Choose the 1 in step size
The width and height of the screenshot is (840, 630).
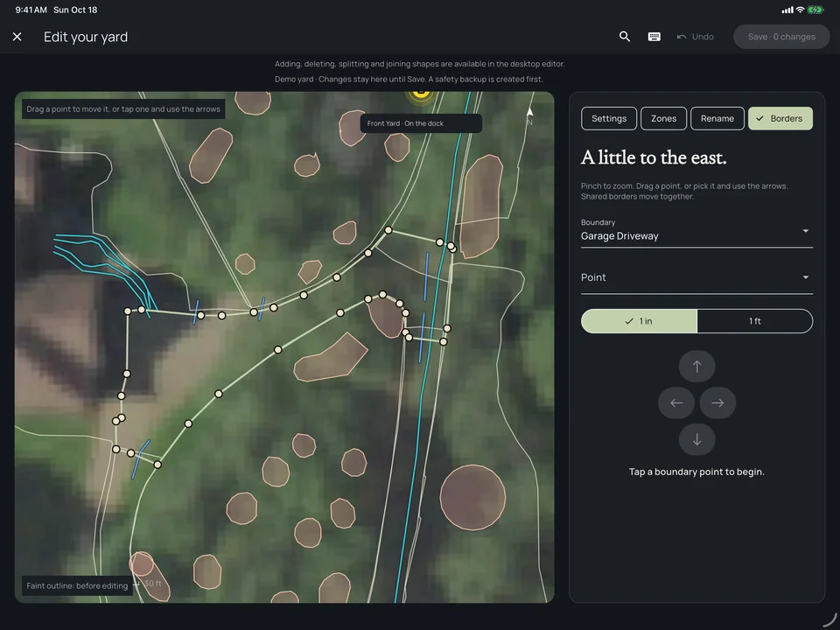[639, 321]
